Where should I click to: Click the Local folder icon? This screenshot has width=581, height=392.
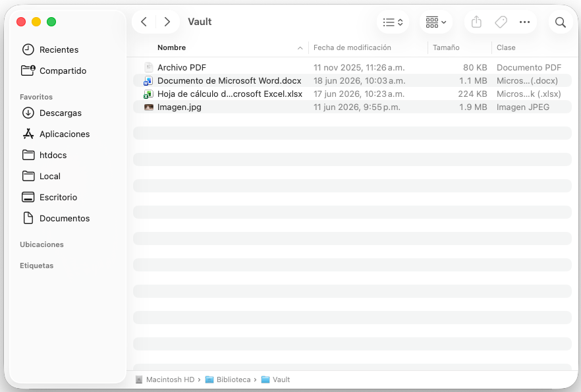pos(28,176)
